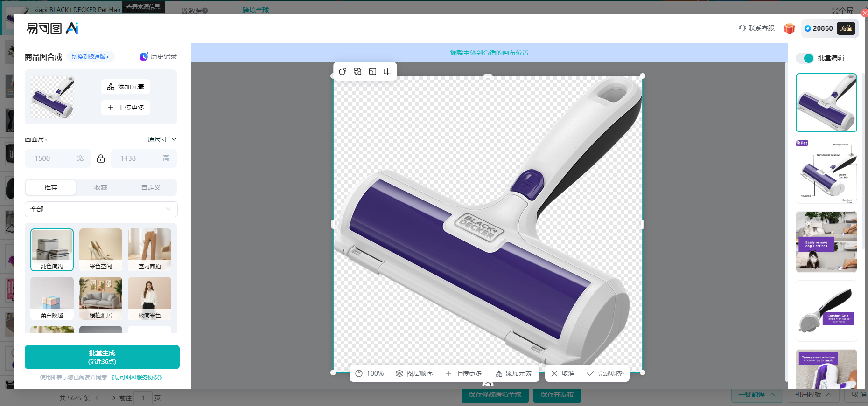
Task: Open 历史记录 history
Action: (158, 56)
